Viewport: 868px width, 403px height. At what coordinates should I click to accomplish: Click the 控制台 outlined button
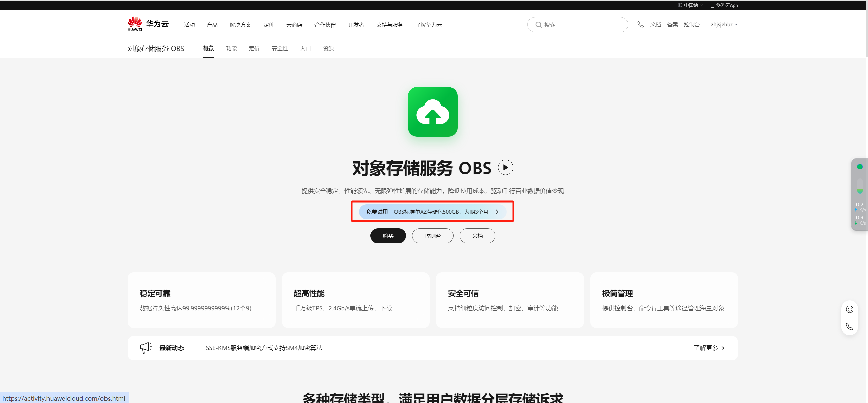pyautogui.click(x=432, y=236)
